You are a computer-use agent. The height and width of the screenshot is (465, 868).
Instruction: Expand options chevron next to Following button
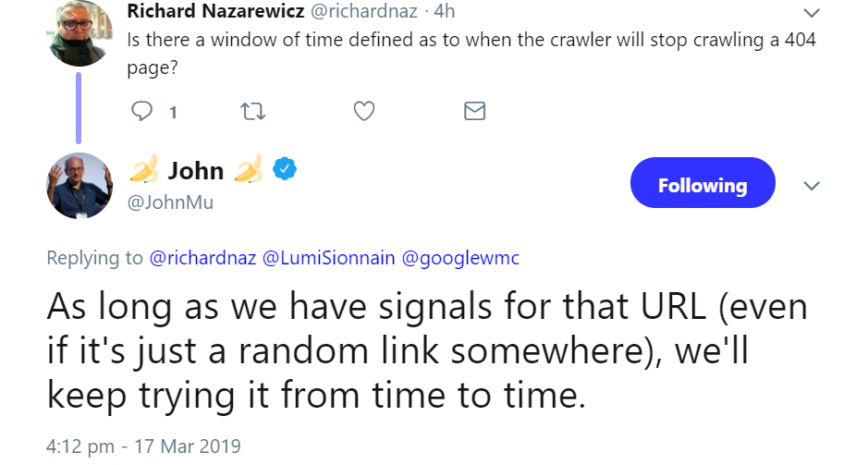[x=813, y=186]
